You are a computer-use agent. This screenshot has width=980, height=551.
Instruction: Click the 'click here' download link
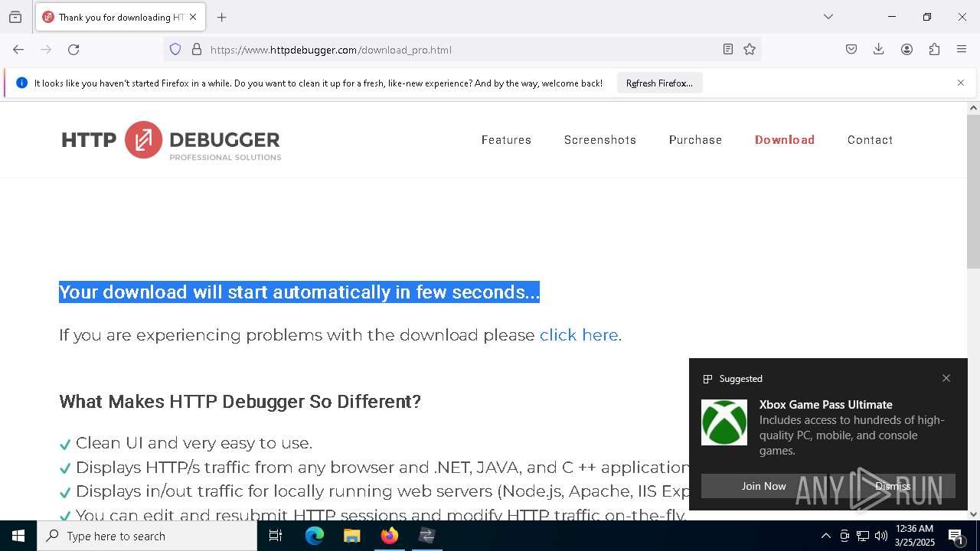(579, 335)
